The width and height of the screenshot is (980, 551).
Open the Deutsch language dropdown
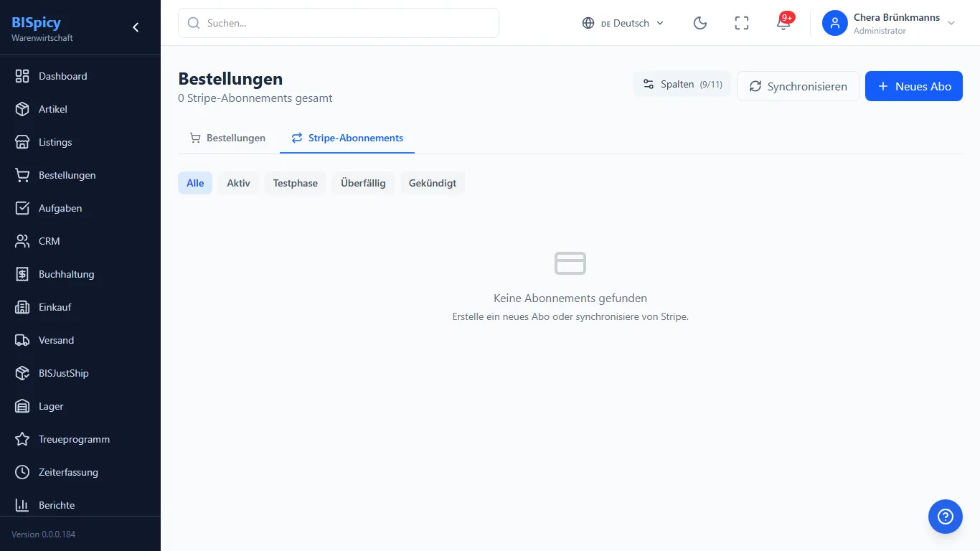(623, 23)
